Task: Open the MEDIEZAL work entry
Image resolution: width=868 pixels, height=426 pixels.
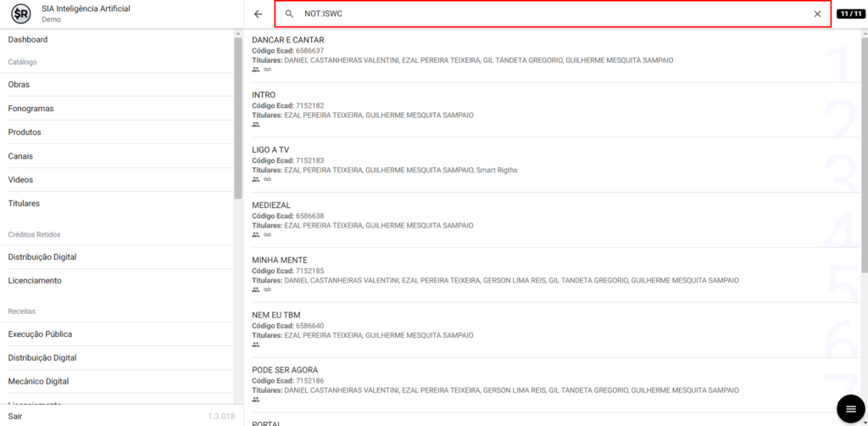Action: pyautogui.click(x=271, y=205)
